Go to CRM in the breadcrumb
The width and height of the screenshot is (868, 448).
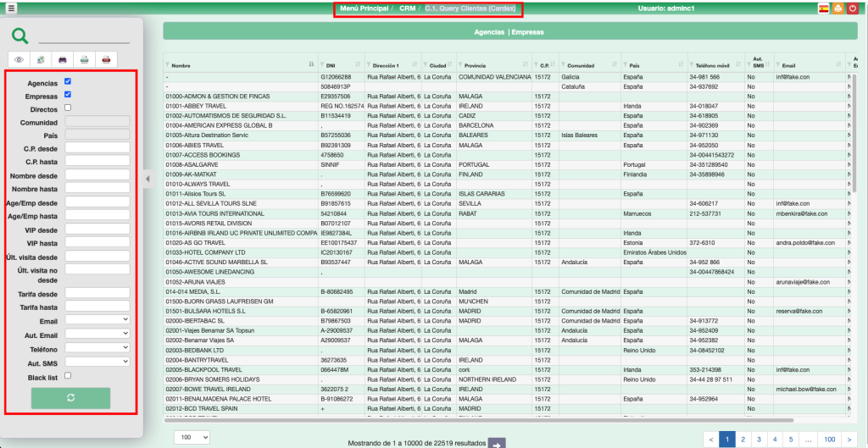[x=407, y=8]
